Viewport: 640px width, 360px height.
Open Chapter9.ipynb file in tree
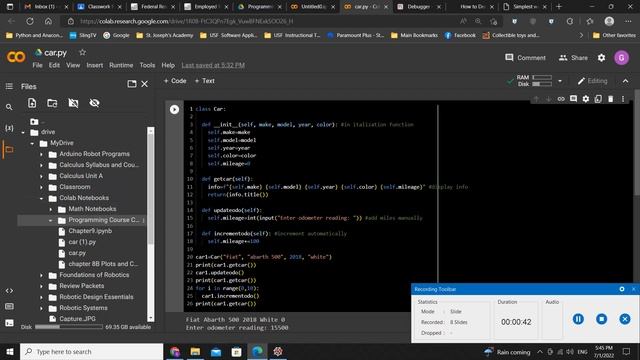(x=90, y=231)
